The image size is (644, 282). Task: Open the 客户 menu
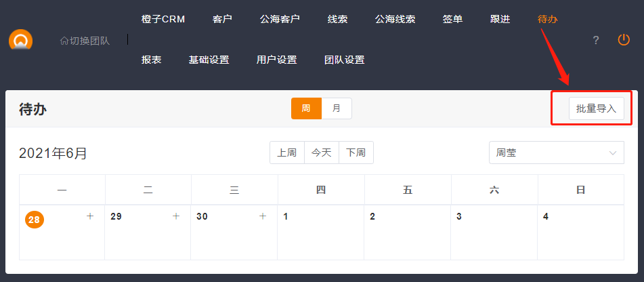pyautogui.click(x=222, y=19)
